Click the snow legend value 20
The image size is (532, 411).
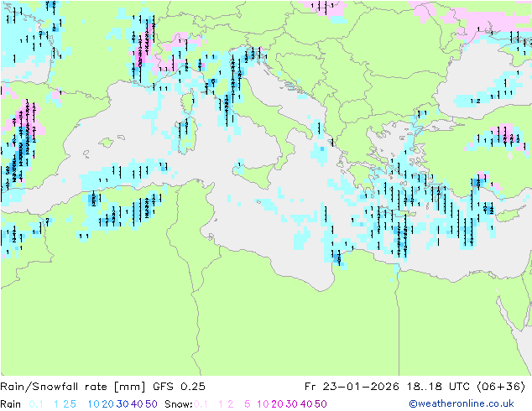277,404
